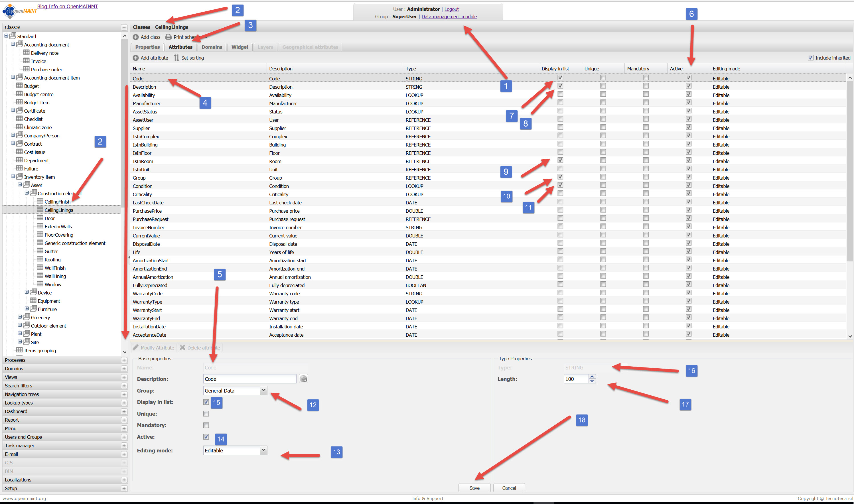Screen dimensions: 854x504
Task: Click the Set sorting arrows icon
Action: [x=176, y=58]
